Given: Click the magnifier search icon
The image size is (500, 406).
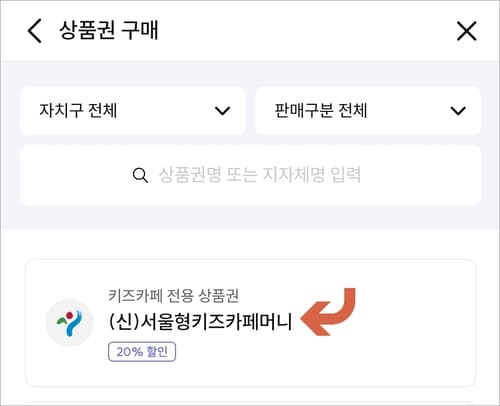Looking at the screenshot, I should [140, 175].
